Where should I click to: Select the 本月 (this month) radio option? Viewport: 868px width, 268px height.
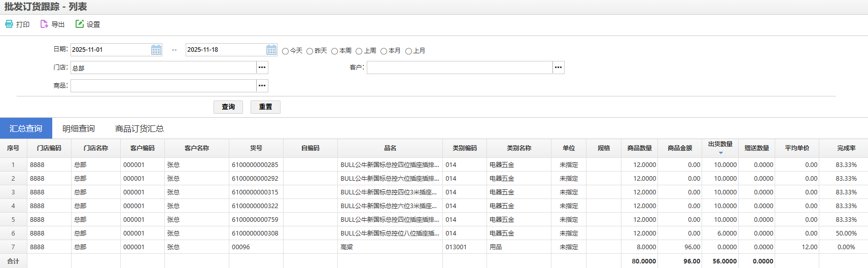coord(384,51)
